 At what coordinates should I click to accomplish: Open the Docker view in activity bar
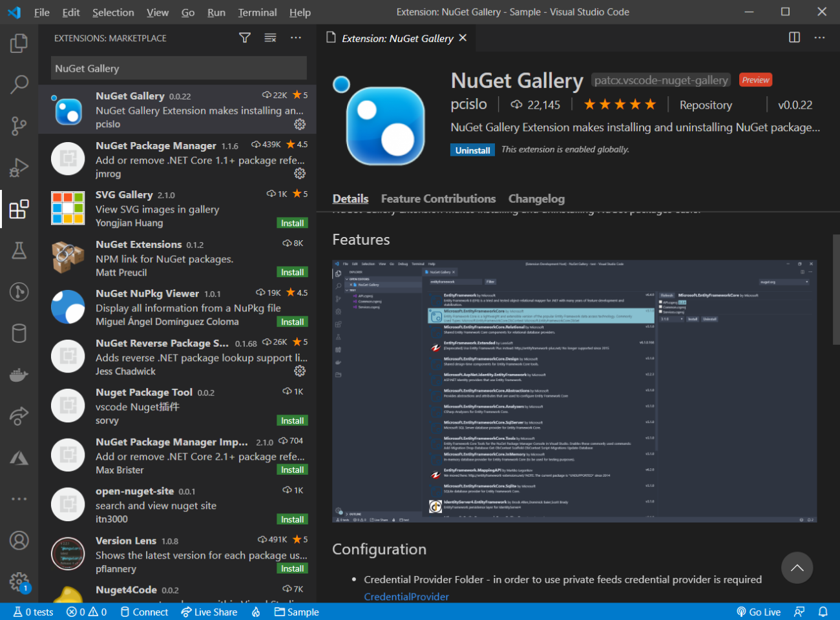click(x=19, y=375)
